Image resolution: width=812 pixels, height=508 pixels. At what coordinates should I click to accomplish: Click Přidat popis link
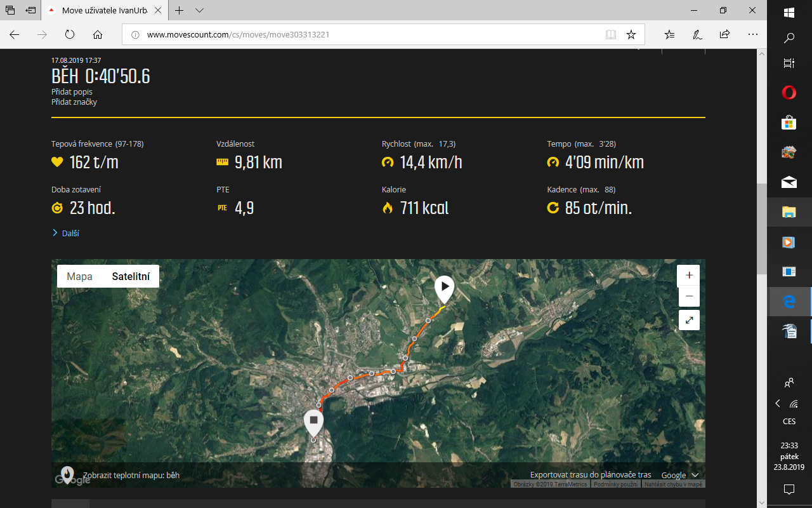coord(72,92)
